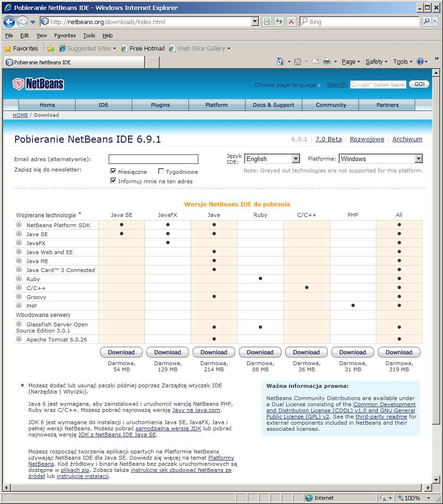Click info icon beside Ruby row
443x504 pixels.
click(19, 279)
